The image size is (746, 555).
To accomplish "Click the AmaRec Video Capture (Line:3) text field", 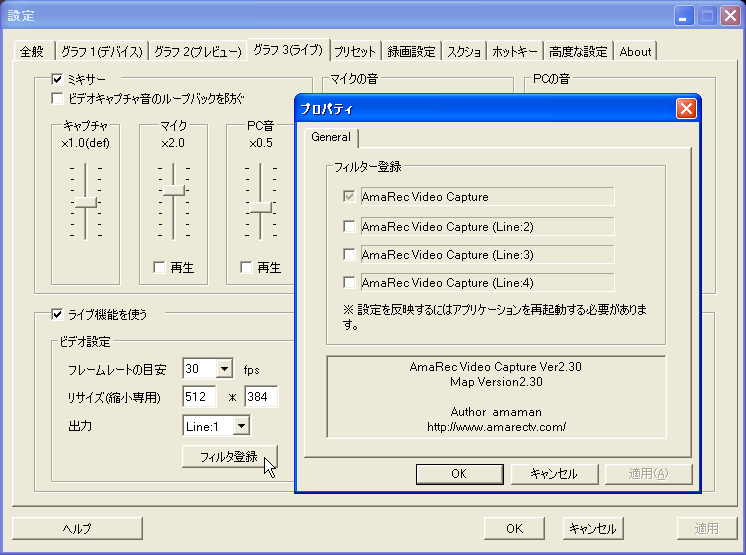I will click(x=487, y=254).
